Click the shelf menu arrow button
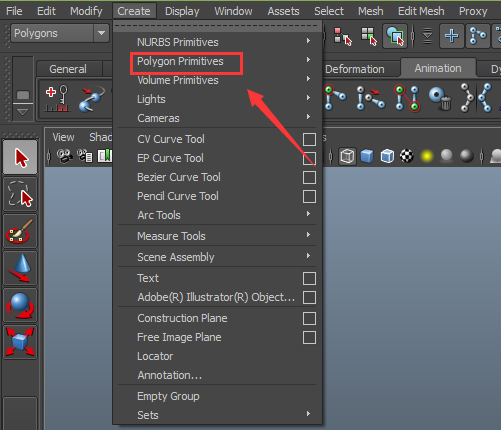 click(23, 112)
